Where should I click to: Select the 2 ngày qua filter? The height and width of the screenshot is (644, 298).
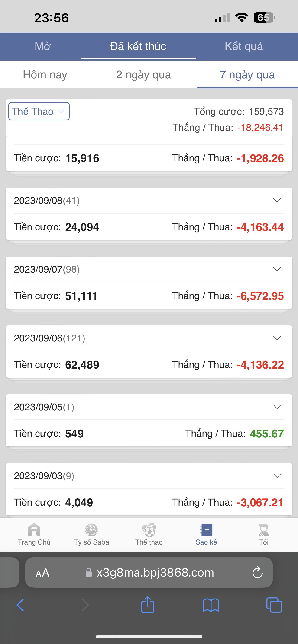[x=143, y=75]
